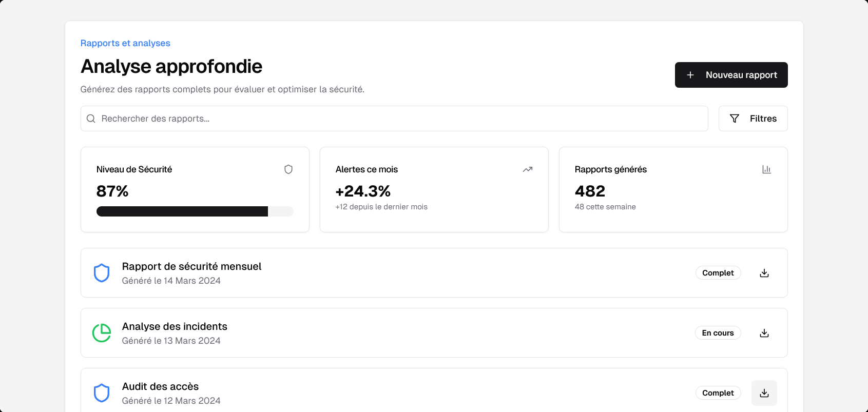Click 'Généré le 13 Mars 2024' date
This screenshot has width=868, height=412.
click(x=171, y=341)
